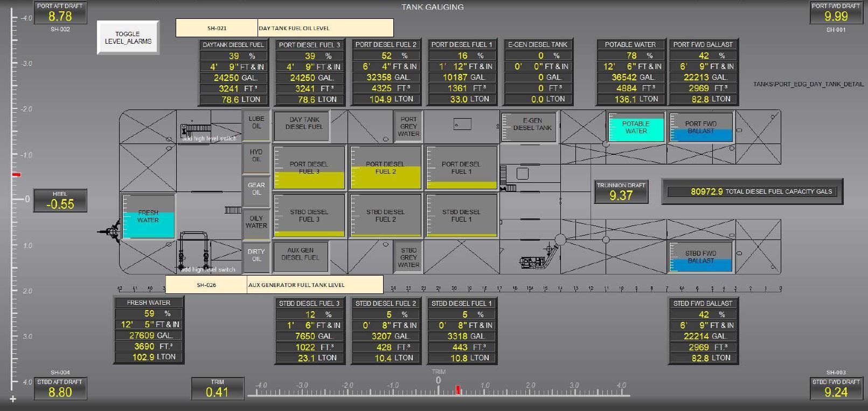
Task: Select the PORT FWD BALLAST tank graphic
Action: click(701, 127)
